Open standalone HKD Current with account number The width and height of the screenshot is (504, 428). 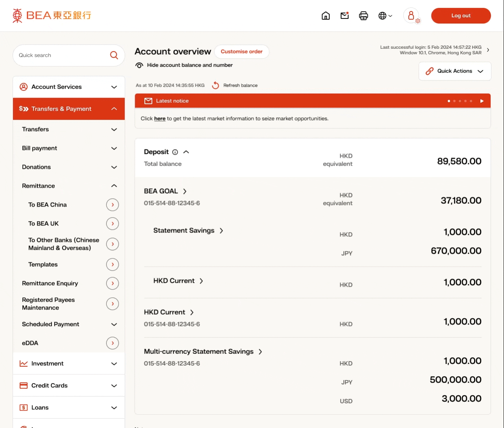pos(169,312)
